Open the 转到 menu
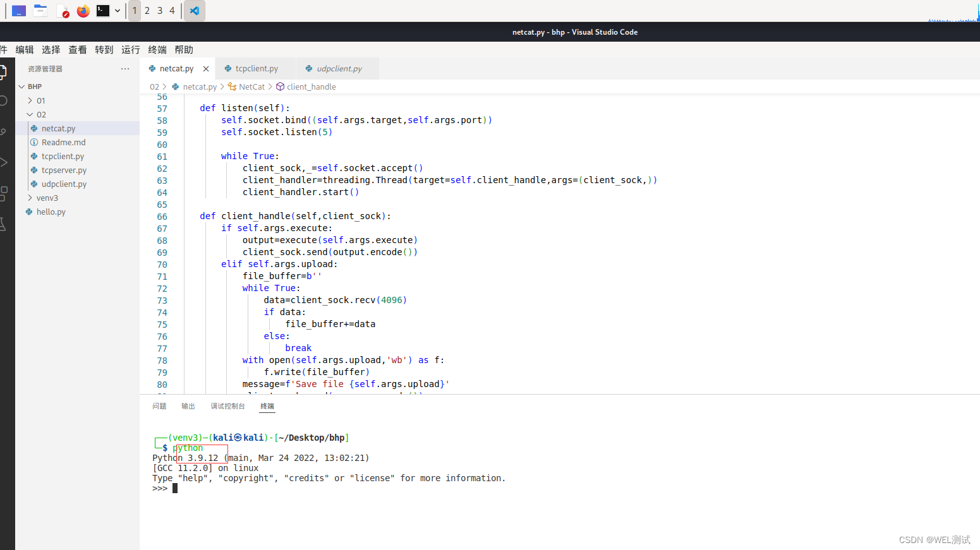The width and height of the screenshot is (980, 550). click(x=104, y=50)
